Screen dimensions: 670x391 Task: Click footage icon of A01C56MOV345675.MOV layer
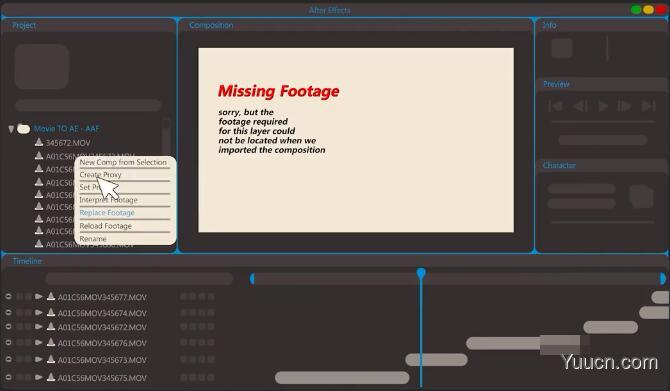pyautogui.click(x=51, y=377)
